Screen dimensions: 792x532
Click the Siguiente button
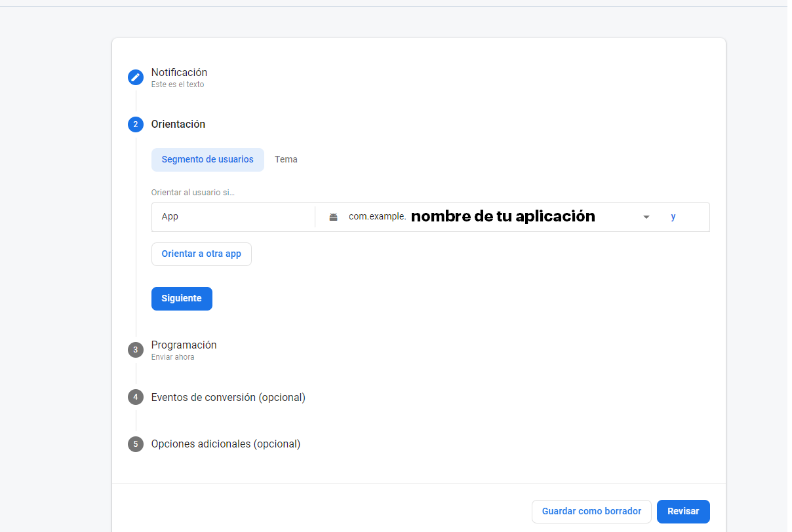[182, 299]
